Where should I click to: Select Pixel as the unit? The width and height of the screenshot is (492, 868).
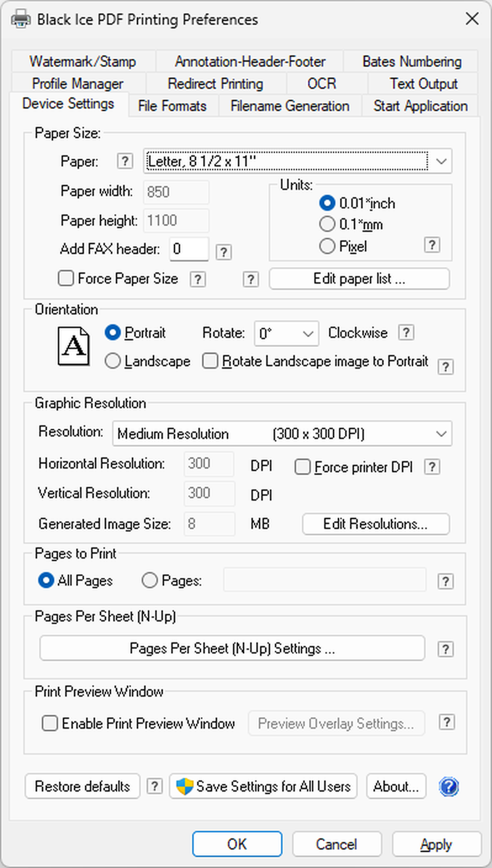(x=327, y=247)
